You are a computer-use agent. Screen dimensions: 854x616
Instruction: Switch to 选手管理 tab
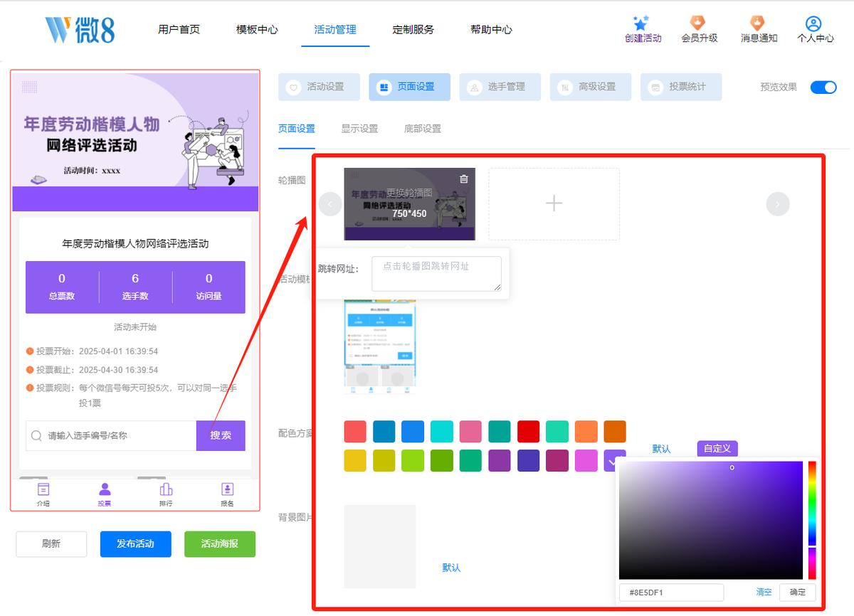[x=500, y=87]
